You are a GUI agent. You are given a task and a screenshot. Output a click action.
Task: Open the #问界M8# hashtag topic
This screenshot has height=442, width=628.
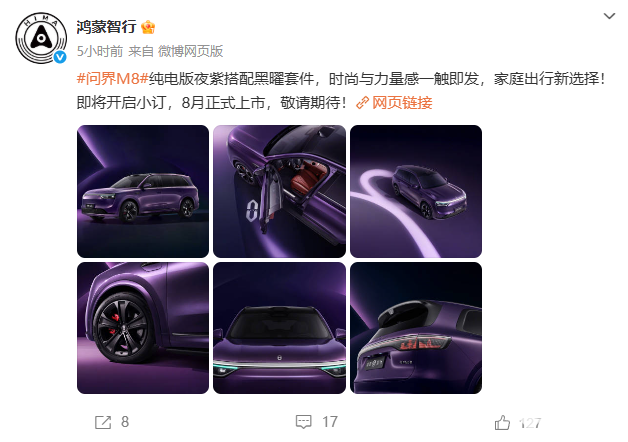pyautogui.click(x=113, y=79)
